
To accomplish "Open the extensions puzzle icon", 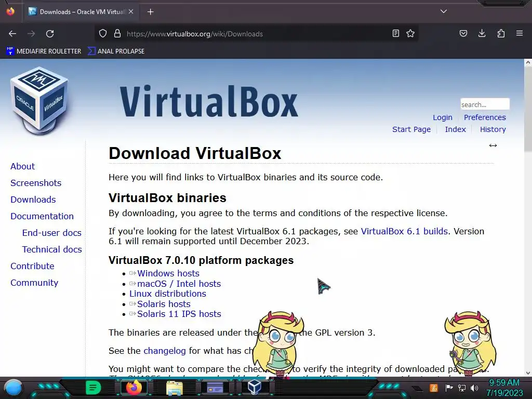I will [501, 33].
